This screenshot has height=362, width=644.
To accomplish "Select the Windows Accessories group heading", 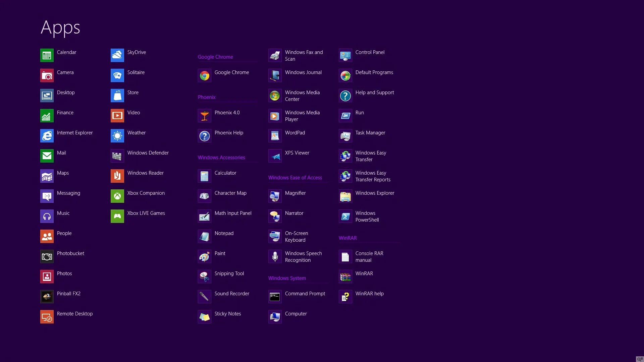I will click(x=221, y=158).
